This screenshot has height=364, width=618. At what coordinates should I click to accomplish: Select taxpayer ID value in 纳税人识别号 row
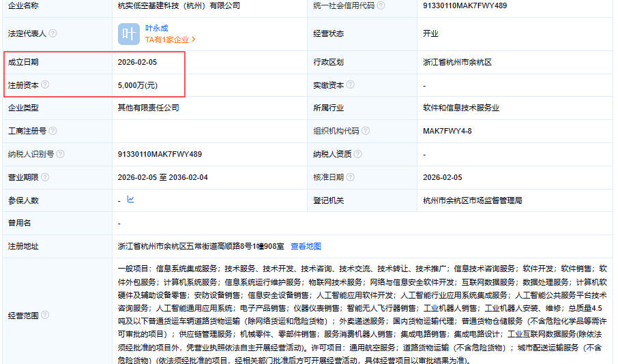click(160, 154)
